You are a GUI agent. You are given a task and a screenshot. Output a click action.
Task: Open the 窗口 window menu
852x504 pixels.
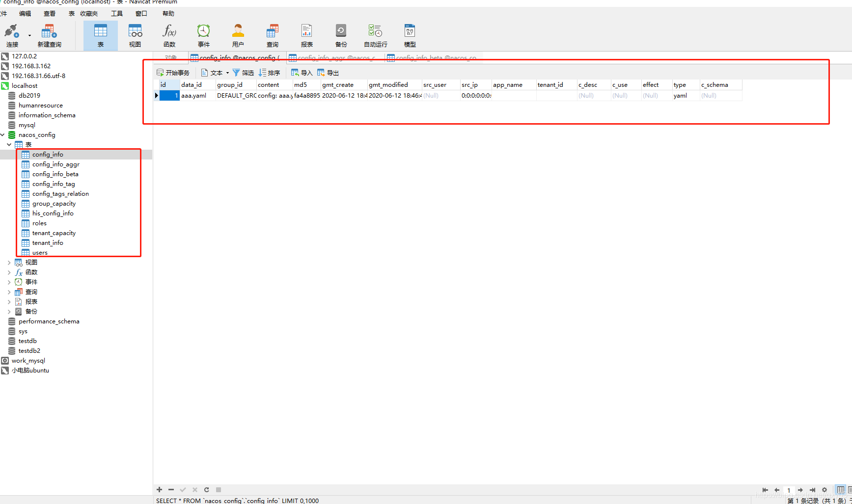tap(141, 14)
